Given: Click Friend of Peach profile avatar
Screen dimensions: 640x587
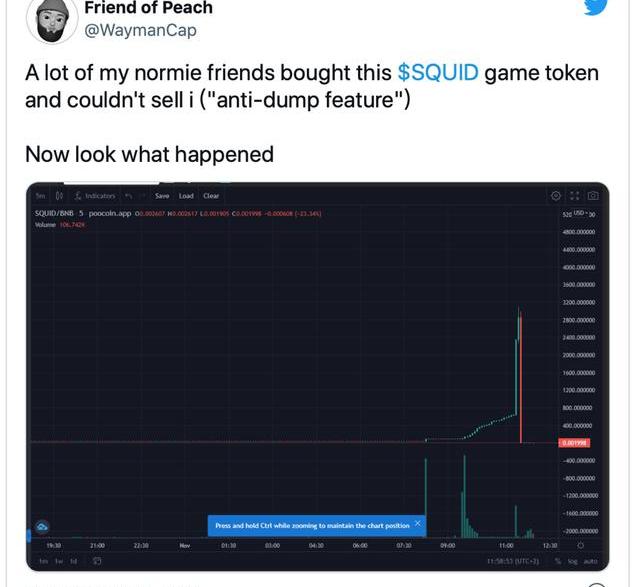Looking at the screenshot, I should pyautogui.click(x=51, y=18).
